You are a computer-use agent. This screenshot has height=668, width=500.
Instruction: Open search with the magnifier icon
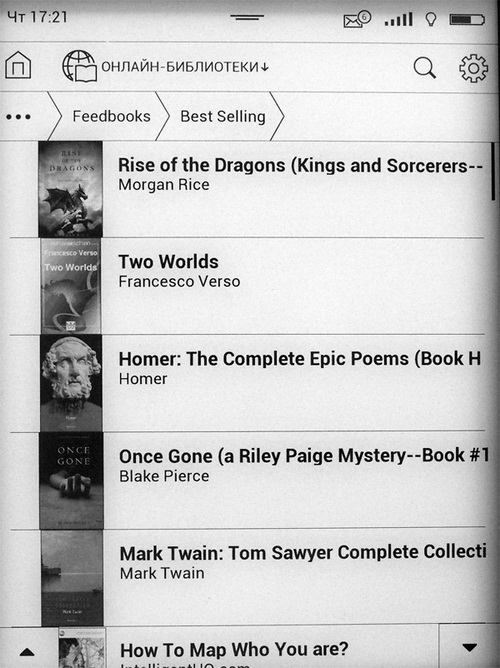click(425, 68)
